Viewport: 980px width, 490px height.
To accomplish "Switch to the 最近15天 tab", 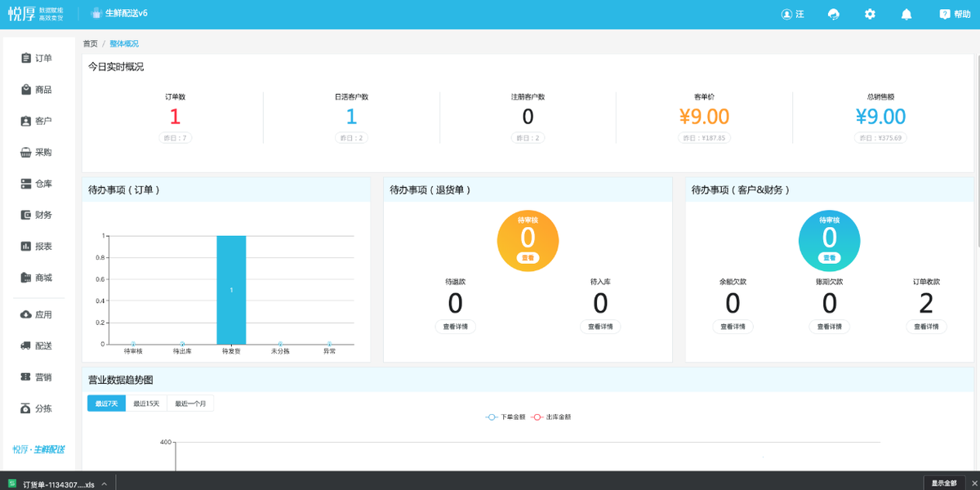I will pos(146,403).
